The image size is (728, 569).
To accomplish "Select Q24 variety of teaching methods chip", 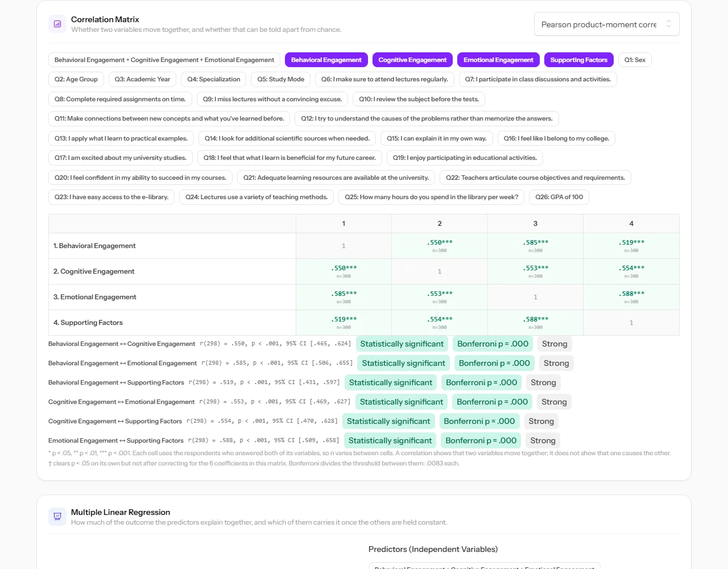I will 257,197.
